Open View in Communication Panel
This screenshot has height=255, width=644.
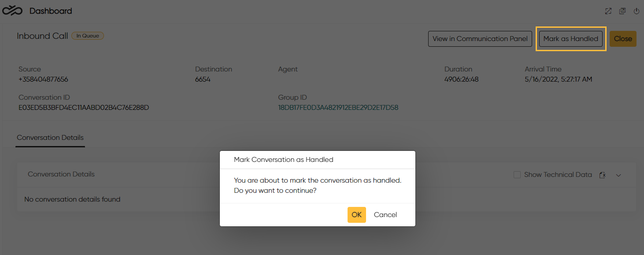[480, 39]
